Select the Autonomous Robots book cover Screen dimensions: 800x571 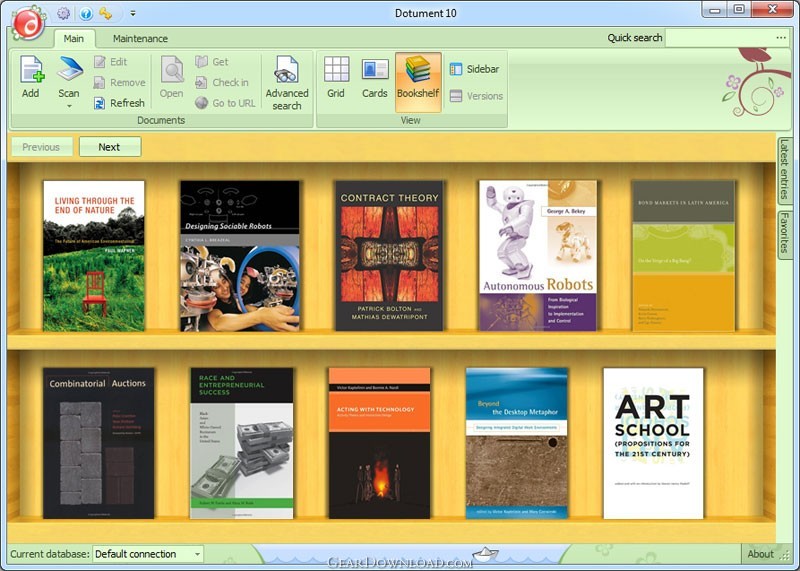538,256
